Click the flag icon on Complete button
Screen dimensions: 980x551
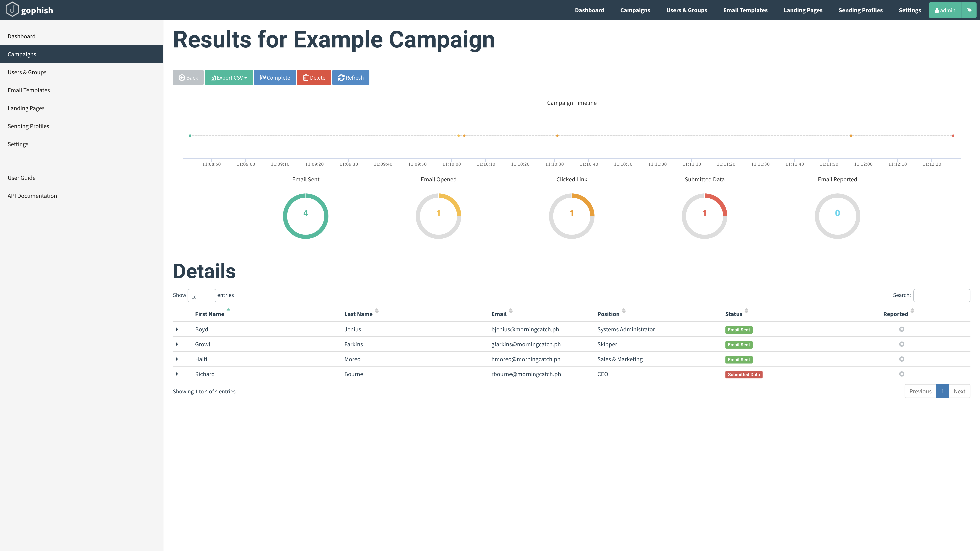[x=263, y=77]
